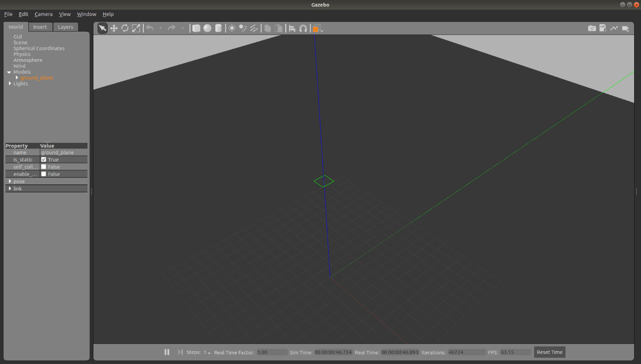Open the align tool
The image size is (641, 364).
point(292,28)
